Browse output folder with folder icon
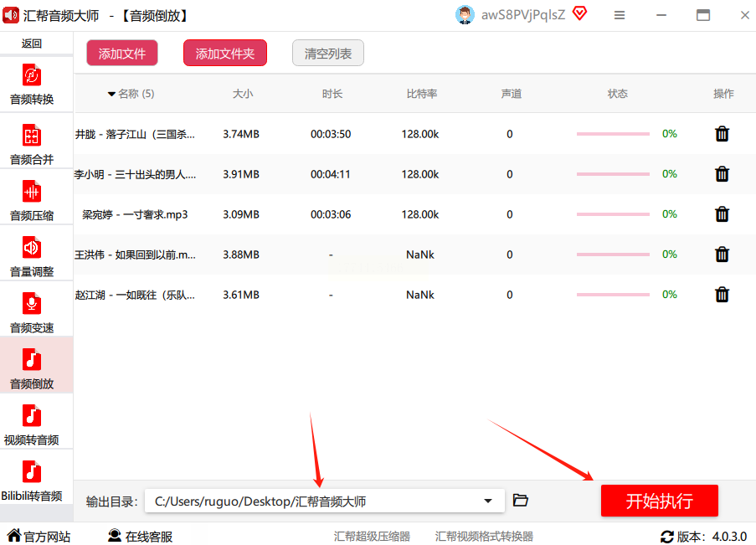 coord(520,500)
